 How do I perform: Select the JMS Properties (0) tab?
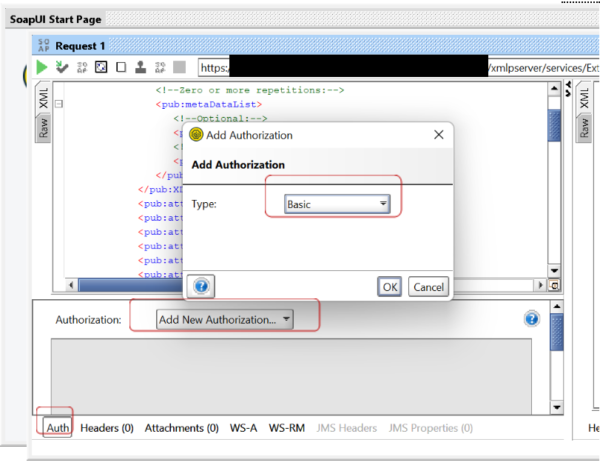tap(430, 428)
